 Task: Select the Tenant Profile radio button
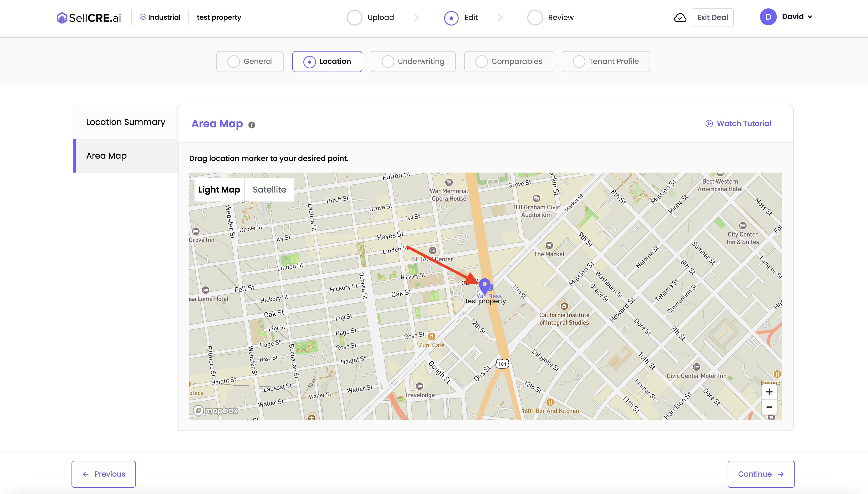[579, 61]
